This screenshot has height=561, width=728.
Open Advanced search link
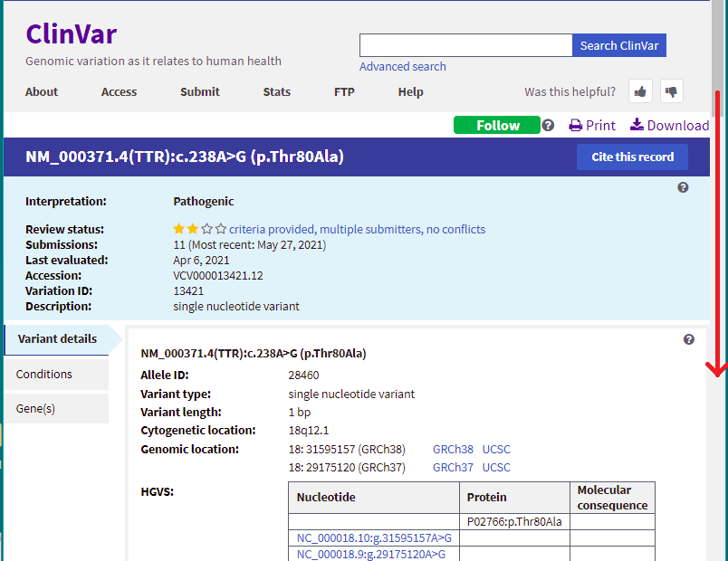pos(403,67)
